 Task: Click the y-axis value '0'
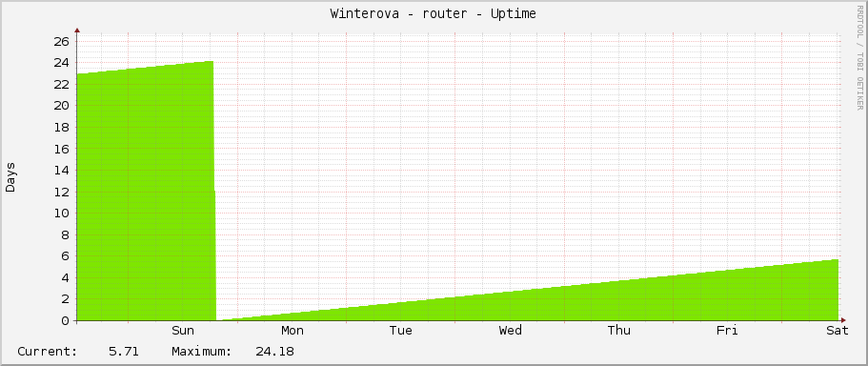(x=66, y=320)
